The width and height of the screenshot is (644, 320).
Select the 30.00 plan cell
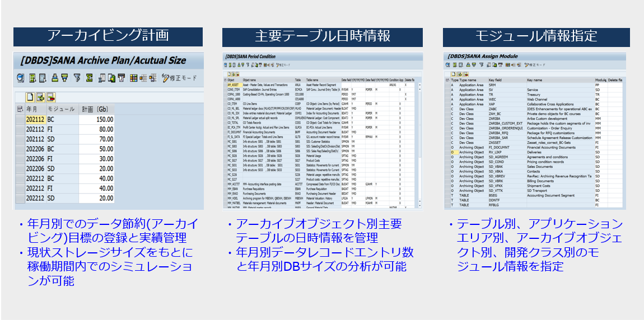(96, 159)
